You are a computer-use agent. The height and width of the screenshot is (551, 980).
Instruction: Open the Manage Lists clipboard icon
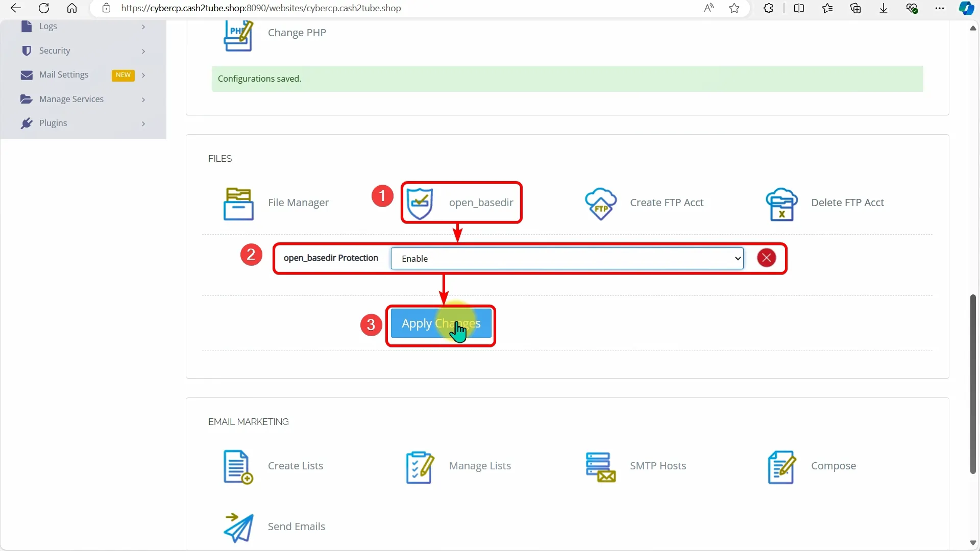420,467
